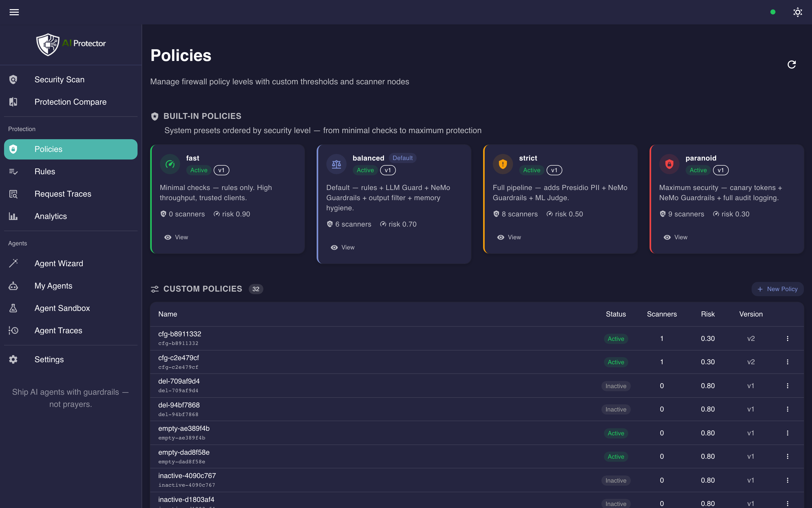812x508 pixels.
Task: Click the Version column header
Action: 751,314
